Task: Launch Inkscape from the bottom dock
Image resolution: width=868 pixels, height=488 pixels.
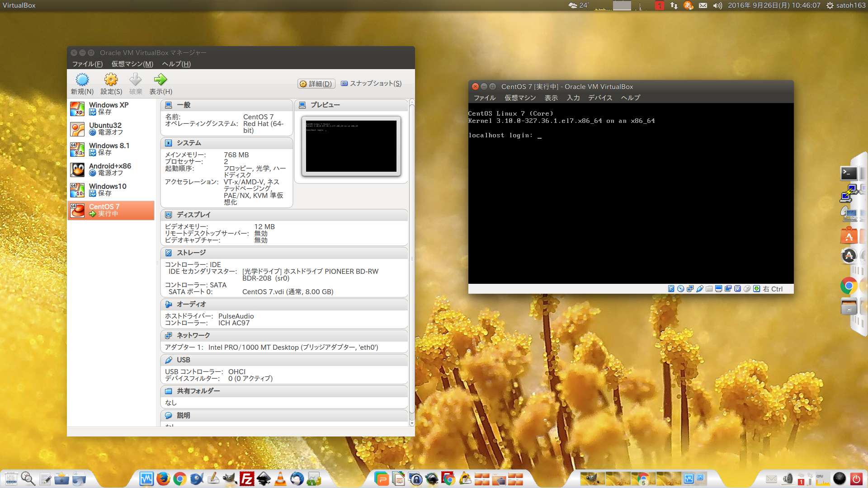Action: click(x=264, y=479)
